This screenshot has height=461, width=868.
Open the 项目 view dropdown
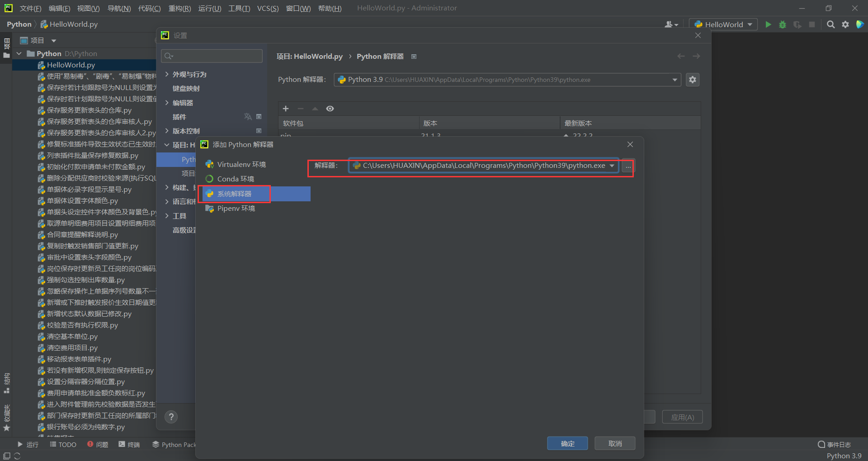pos(54,41)
